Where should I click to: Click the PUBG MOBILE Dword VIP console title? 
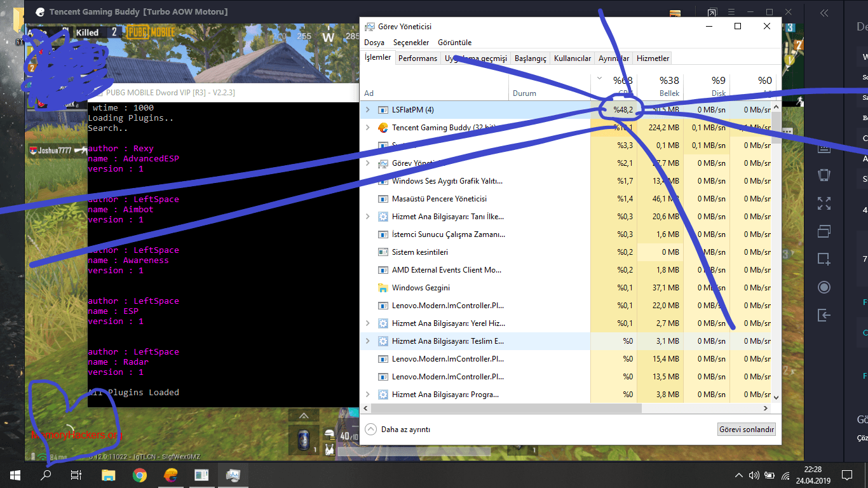[171, 92]
